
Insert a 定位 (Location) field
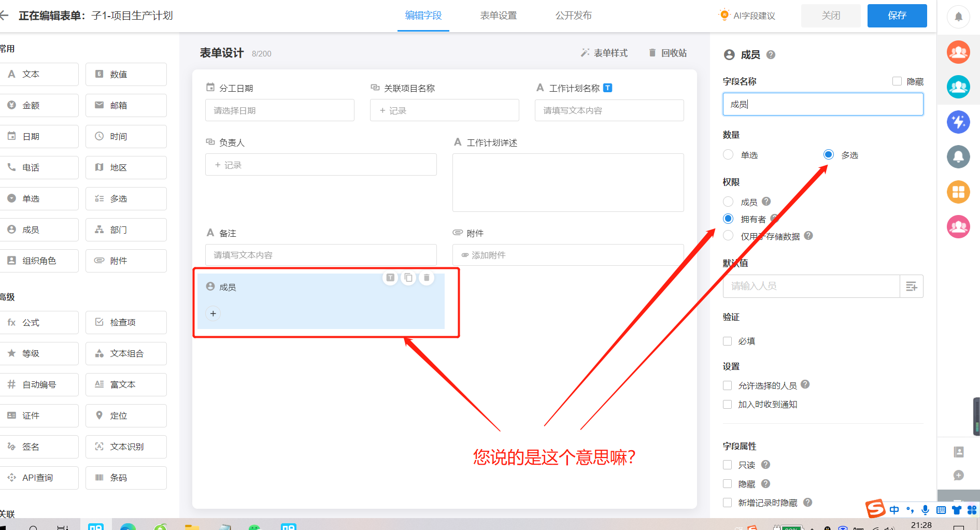(125, 415)
